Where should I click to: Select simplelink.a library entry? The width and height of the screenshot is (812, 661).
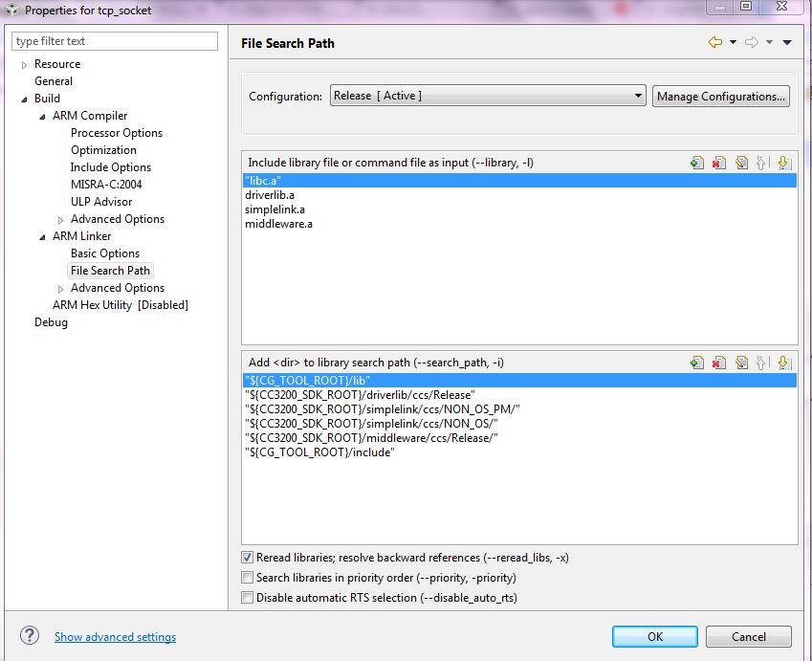pyautogui.click(x=519, y=209)
